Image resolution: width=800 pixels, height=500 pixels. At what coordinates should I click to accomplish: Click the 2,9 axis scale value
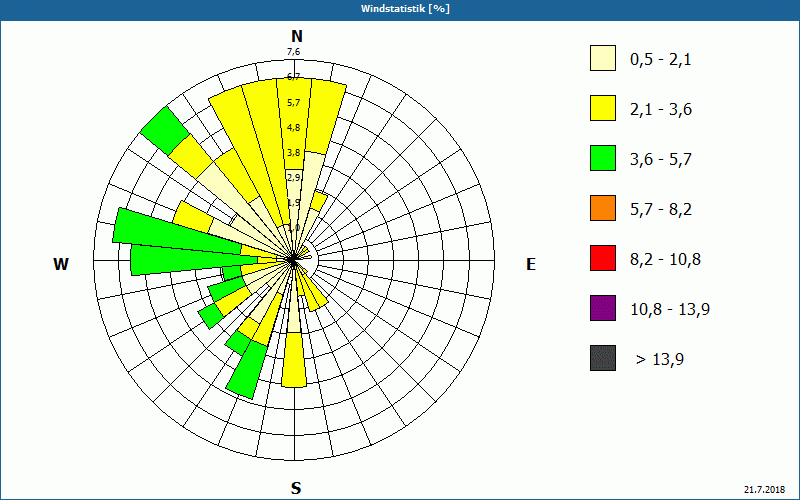tap(293, 177)
